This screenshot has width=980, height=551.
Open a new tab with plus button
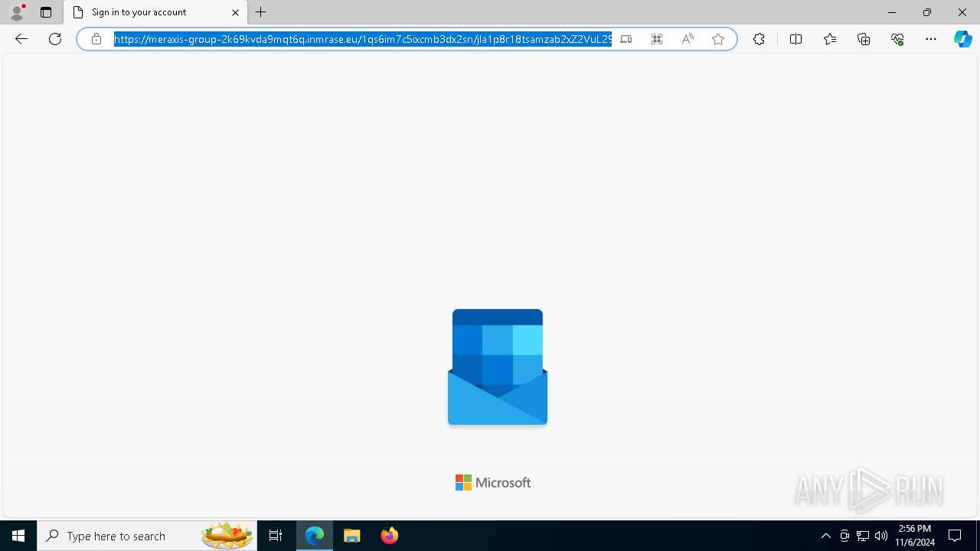[x=261, y=12]
